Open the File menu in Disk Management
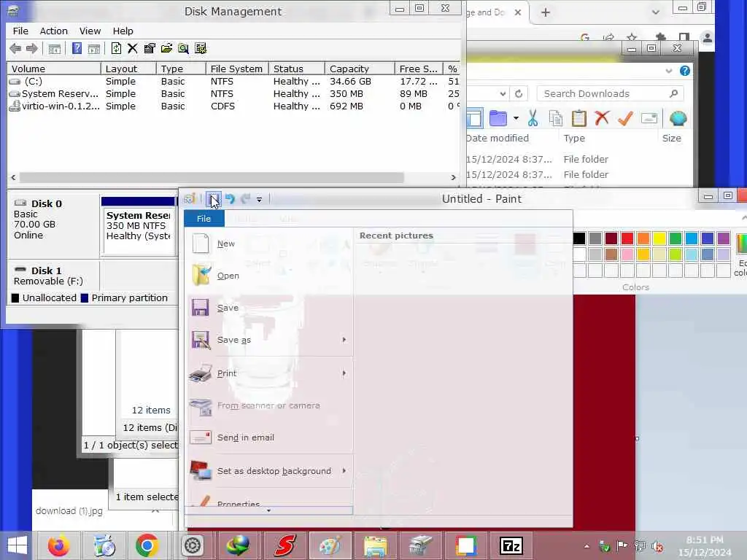The image size is (747, 560). point(20,31)
